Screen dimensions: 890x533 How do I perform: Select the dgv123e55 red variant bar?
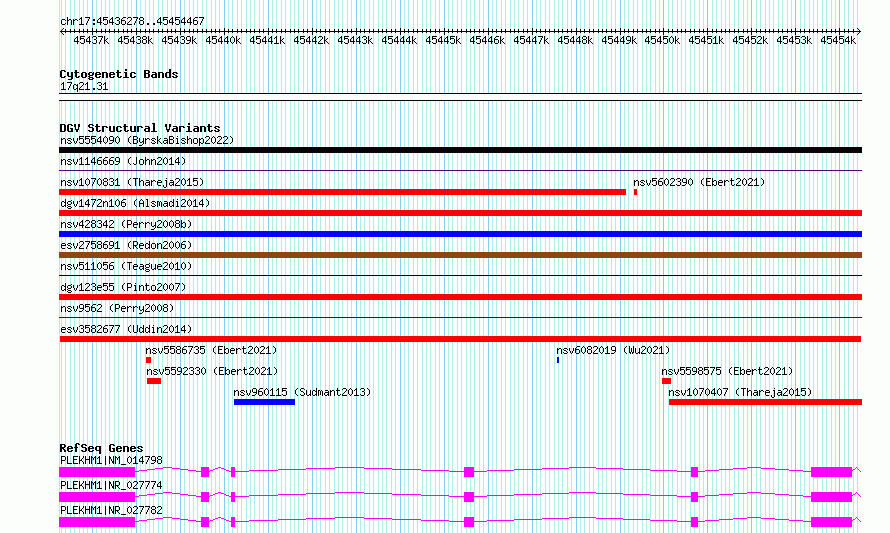click(460, 297)
